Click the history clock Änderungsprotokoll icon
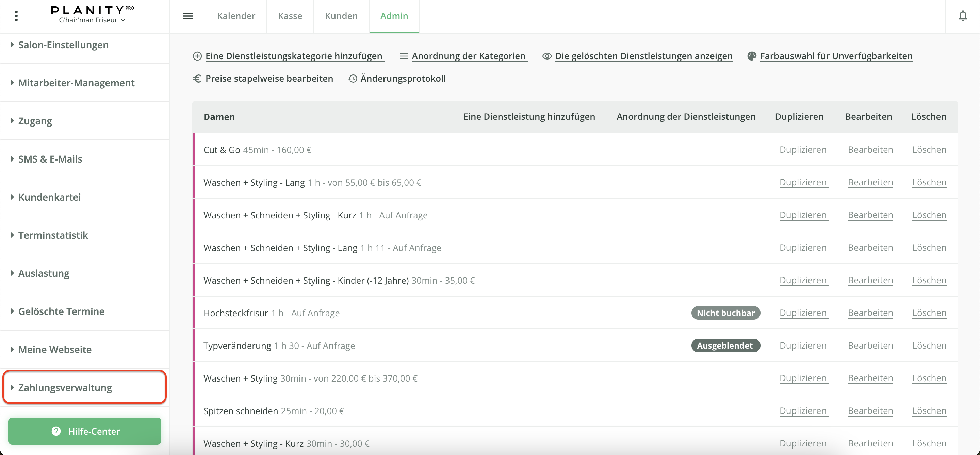 pos(353,78)
